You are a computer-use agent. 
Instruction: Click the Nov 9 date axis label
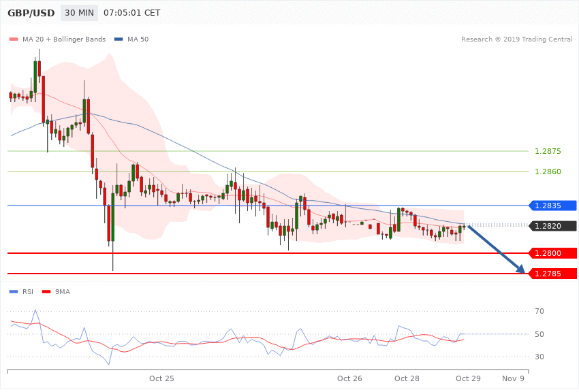pyautogui.click(x=513, y=378)
